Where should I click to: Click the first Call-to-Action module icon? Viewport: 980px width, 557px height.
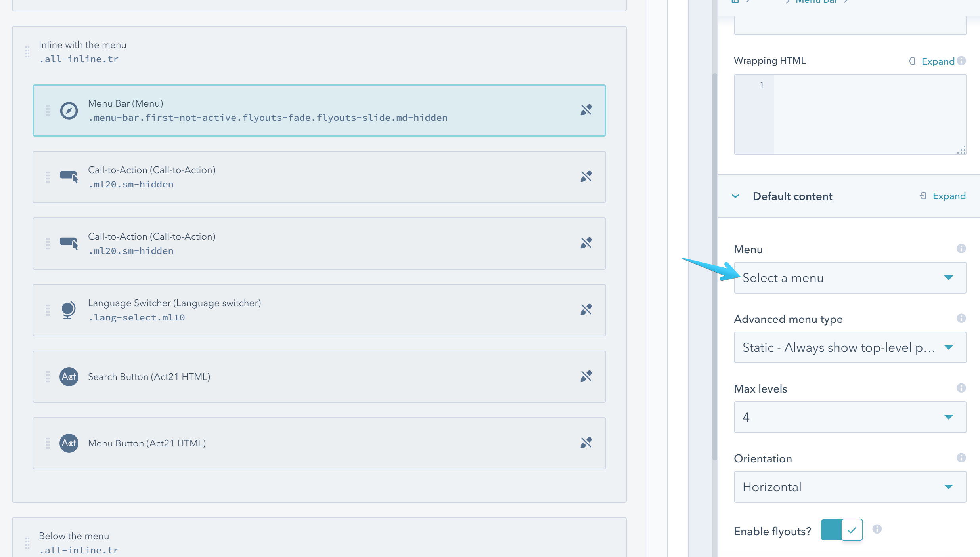tap(68, 177)
